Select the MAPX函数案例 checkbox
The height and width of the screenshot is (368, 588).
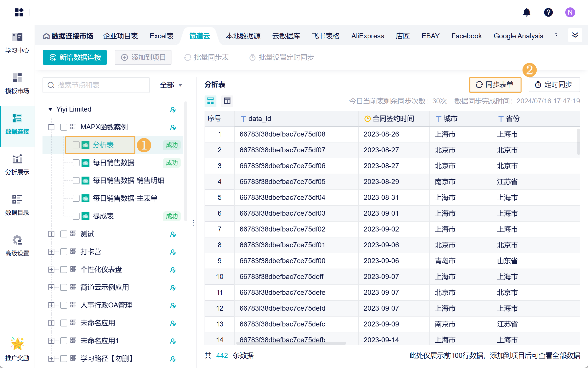[x=64, y=127]
